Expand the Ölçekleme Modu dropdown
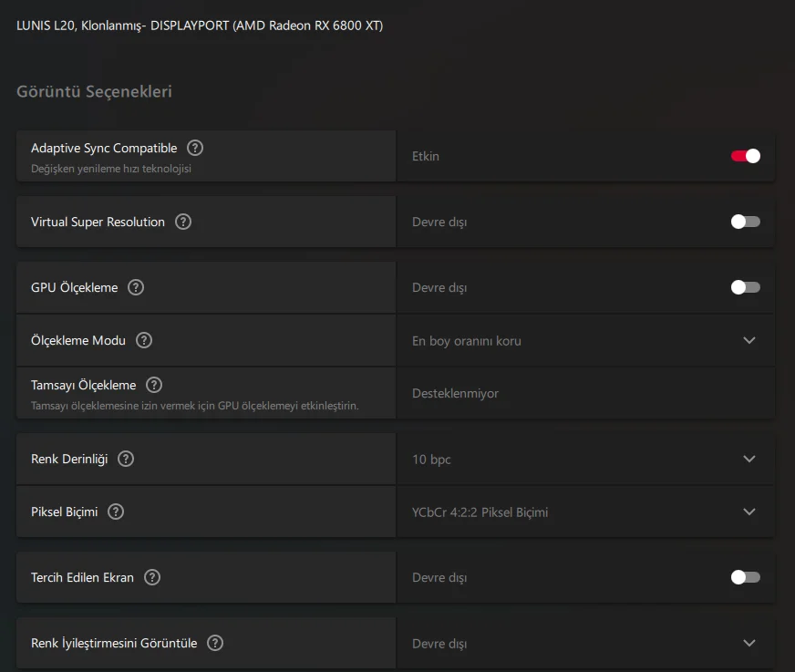 [749, 340]
